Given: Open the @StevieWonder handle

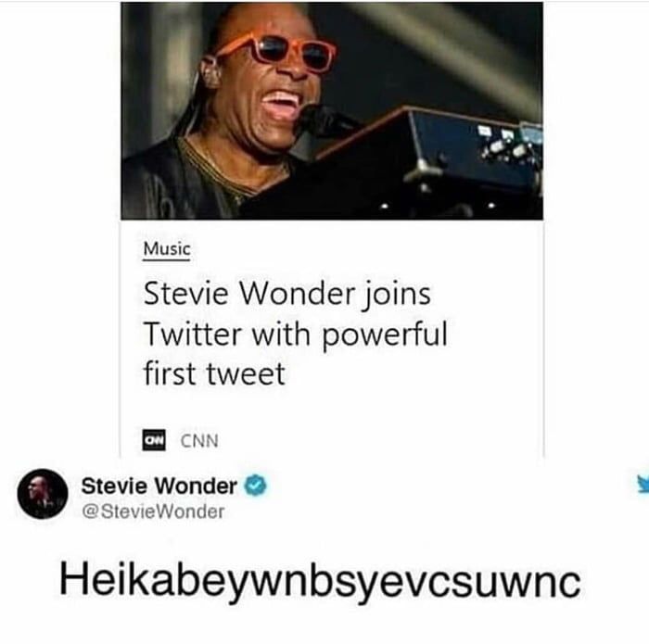Looking at the screenshot, I should click(x=153, y=511).
